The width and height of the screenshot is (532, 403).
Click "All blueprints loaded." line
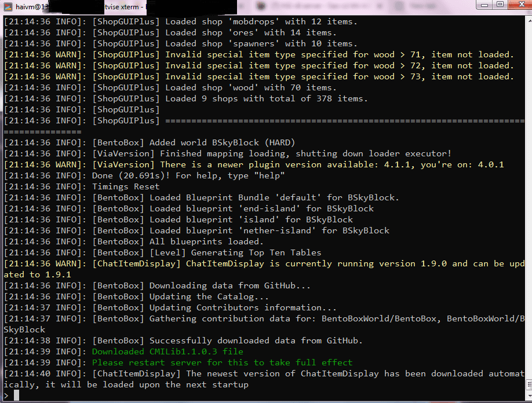134,241
